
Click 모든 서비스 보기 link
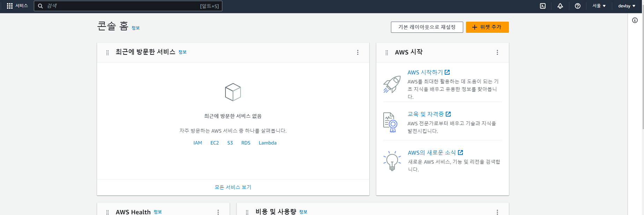click(x=233, y=187)
